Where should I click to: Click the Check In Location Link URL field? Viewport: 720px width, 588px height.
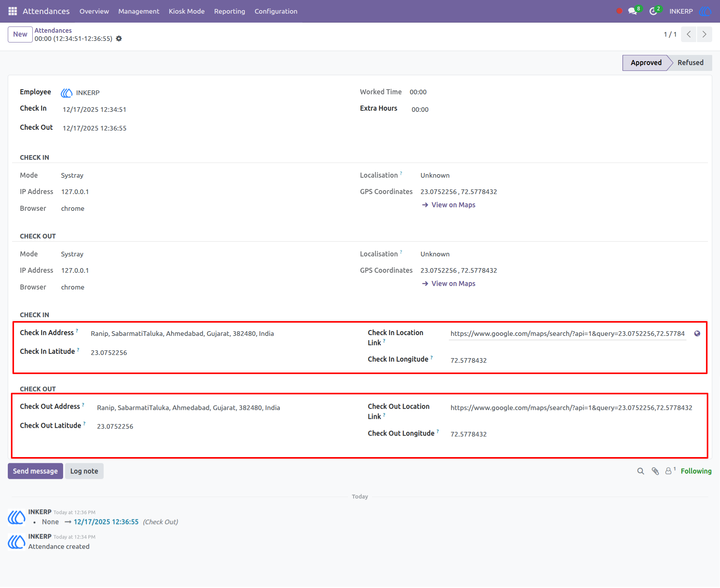point(567,334)
